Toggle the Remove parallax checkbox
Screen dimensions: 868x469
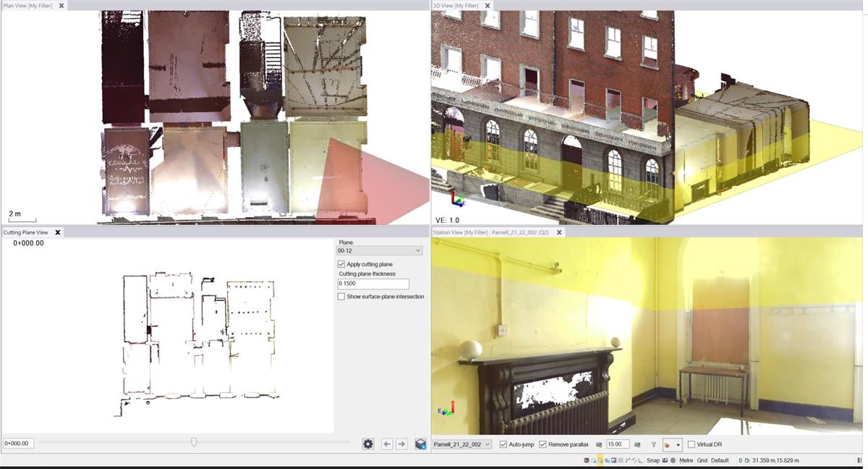point(542,444)
